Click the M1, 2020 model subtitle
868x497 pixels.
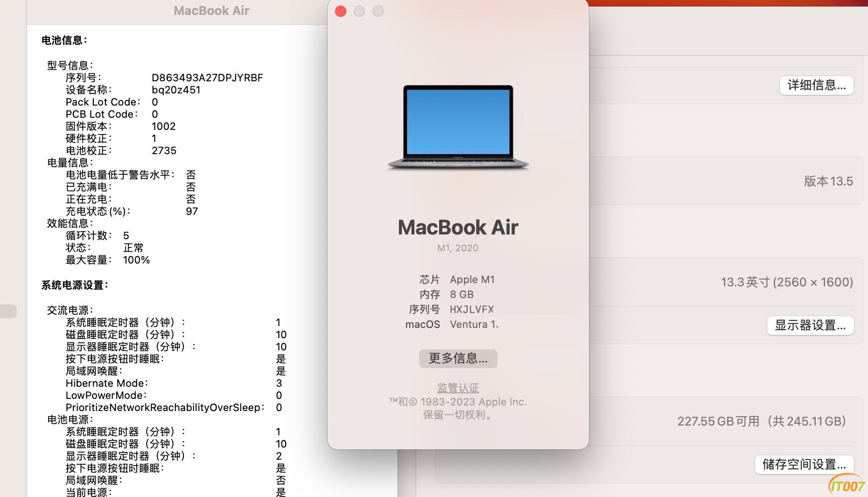(458, 248)
